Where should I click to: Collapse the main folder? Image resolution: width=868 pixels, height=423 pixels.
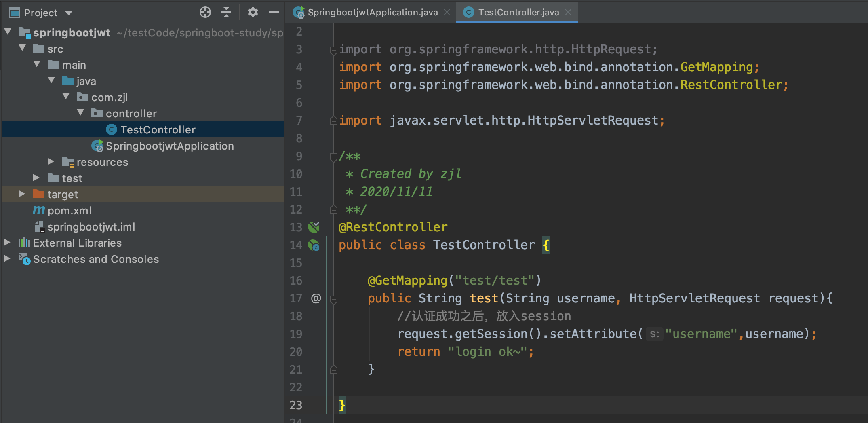click(x=37, y=64)
